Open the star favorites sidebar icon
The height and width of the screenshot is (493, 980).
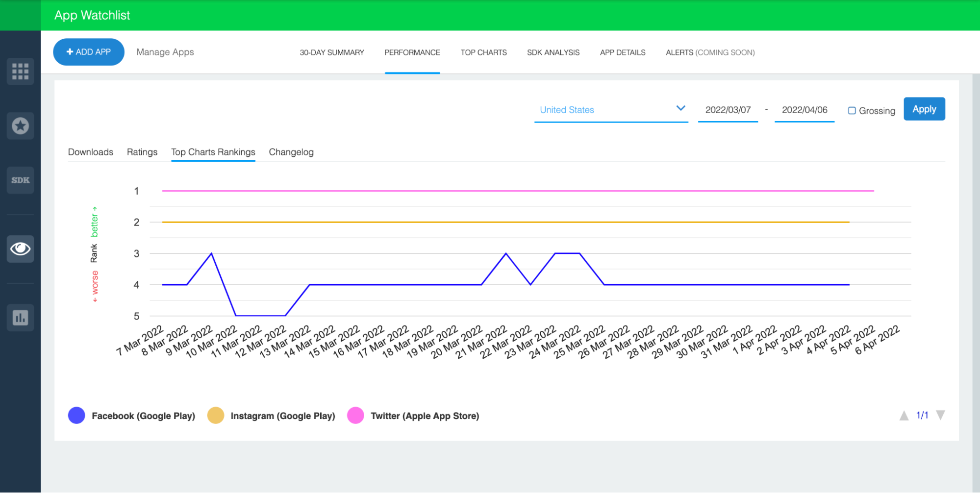[20, 126]
